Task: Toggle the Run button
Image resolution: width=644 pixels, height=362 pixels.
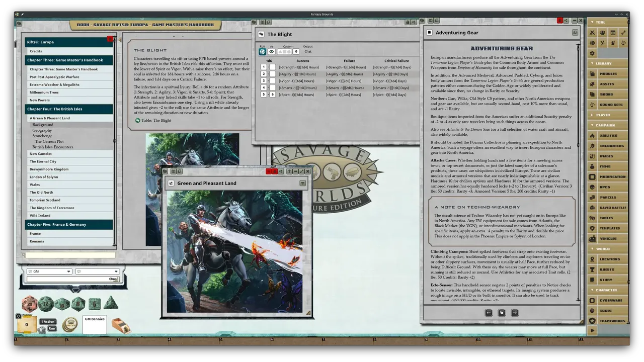Action: point(52,329)
